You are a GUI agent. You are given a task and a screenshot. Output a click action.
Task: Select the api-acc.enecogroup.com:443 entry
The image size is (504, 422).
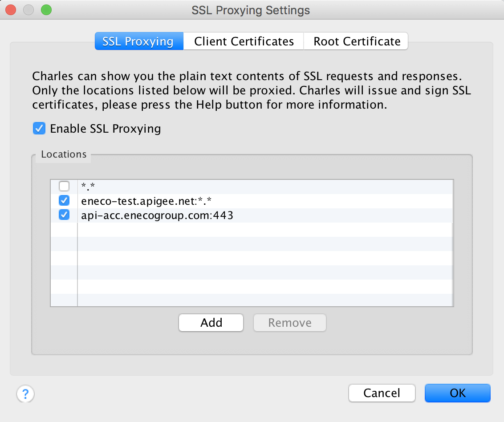click(x=252, y=215)
